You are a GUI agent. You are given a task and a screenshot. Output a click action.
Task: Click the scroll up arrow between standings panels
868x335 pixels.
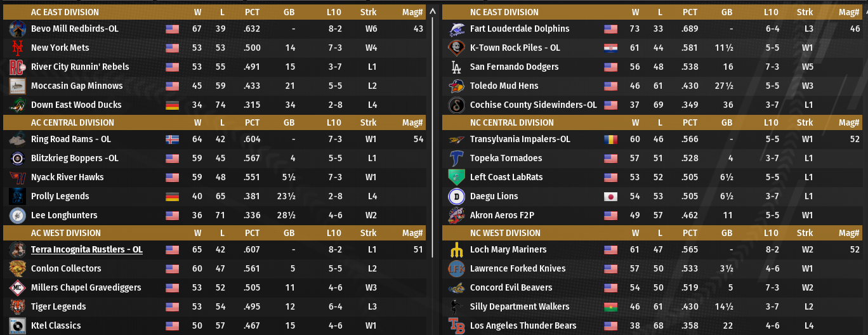(433, 11)
